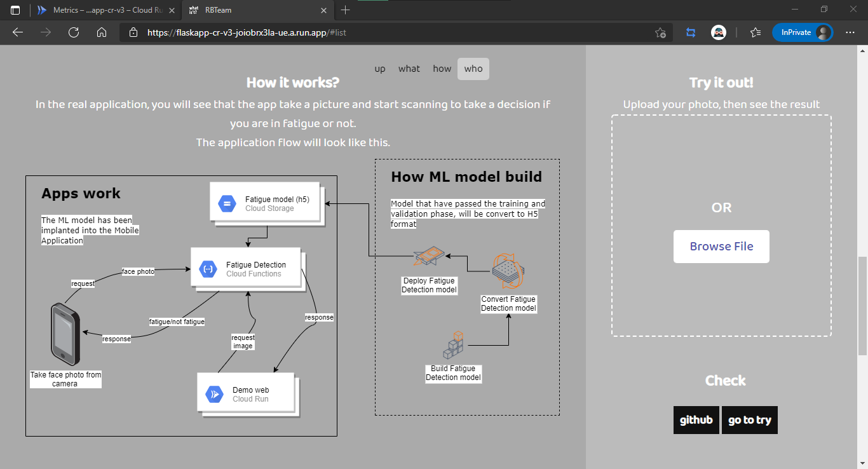
Task: Select the "what" navigation item
Action: point(409,69)
